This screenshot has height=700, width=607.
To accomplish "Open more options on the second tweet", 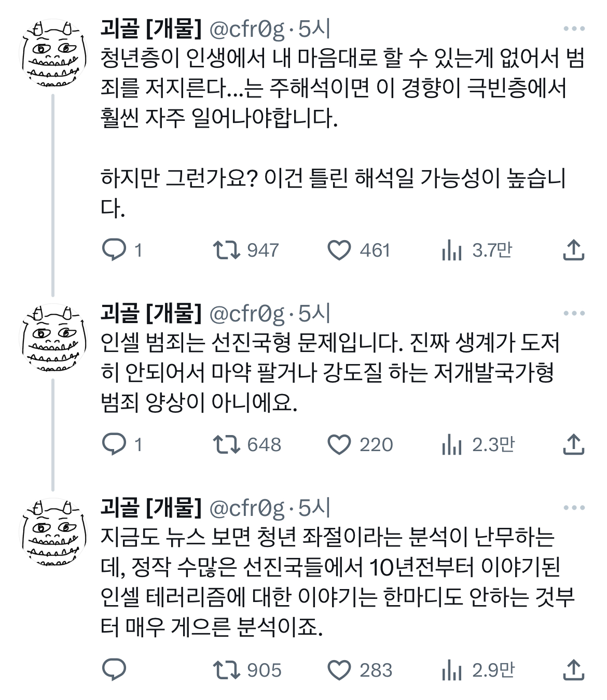I will tap(574, 313).
